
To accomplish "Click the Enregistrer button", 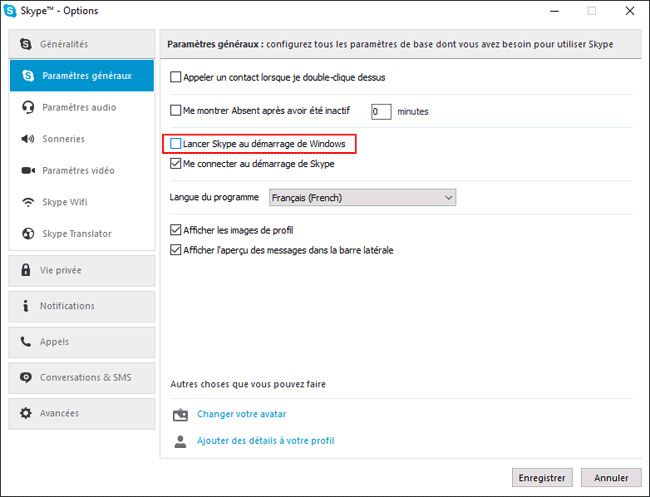I will pyautogui.click(x=542, y=478).
